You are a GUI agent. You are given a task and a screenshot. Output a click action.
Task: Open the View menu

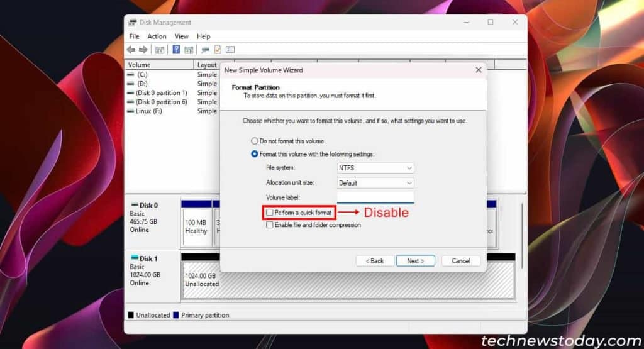[182, 36]
